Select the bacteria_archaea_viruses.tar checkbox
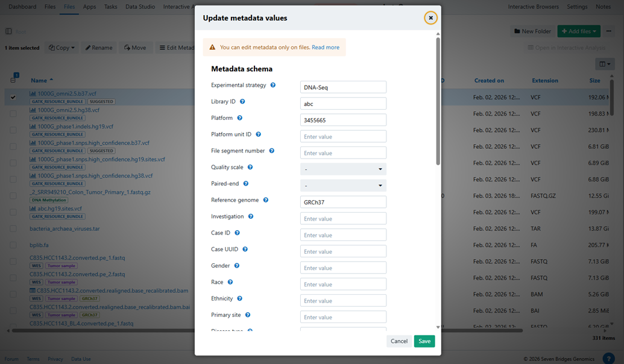Viewport: 624px width, 364px height. (x=13, y=228)
